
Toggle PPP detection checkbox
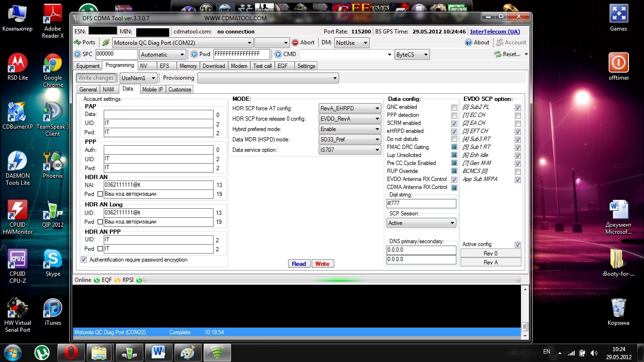coord(454,115)
